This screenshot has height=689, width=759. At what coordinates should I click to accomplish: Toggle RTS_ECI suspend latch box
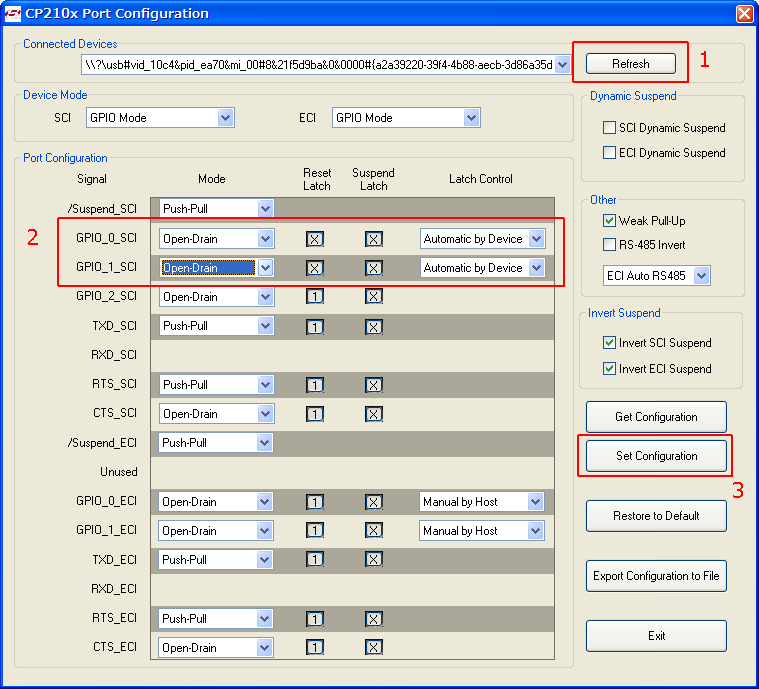pyautogui.click(x=374, y=619)
